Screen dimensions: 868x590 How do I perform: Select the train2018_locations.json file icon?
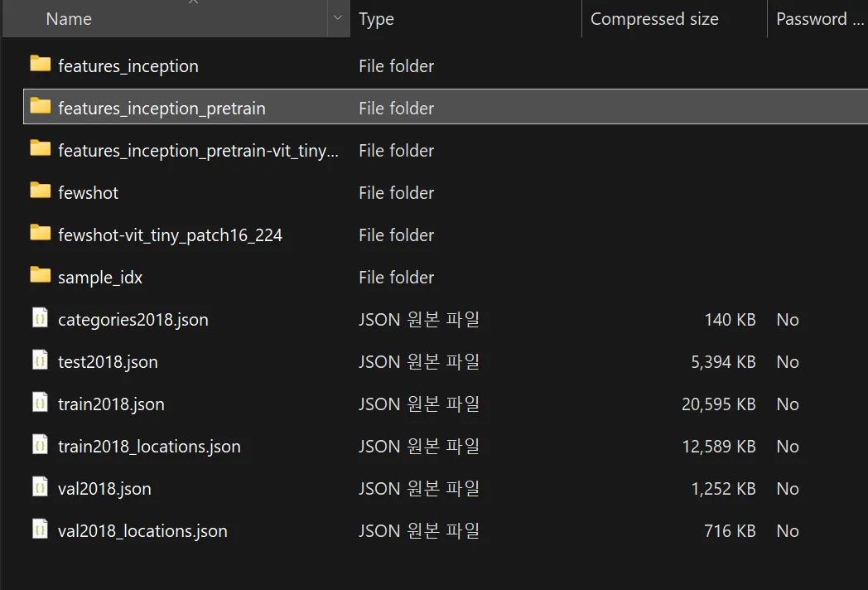tap(40, 445)
